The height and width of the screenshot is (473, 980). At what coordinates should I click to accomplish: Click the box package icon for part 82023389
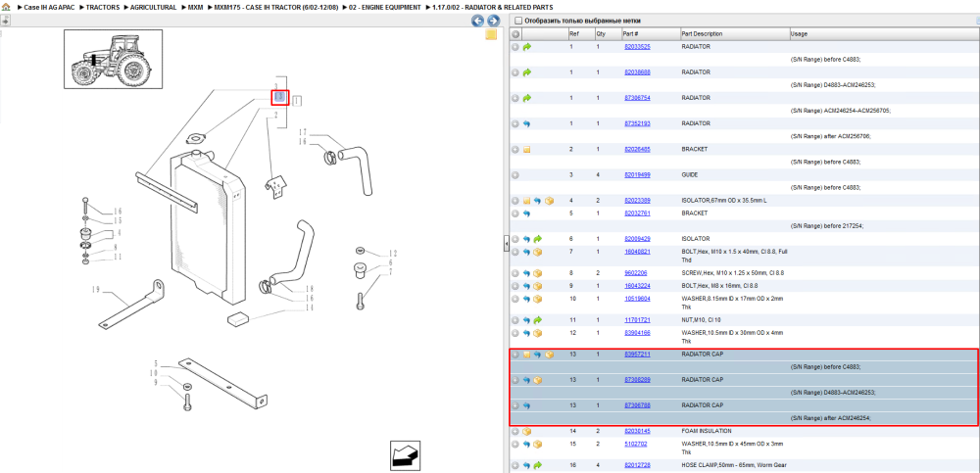(550, 201)
